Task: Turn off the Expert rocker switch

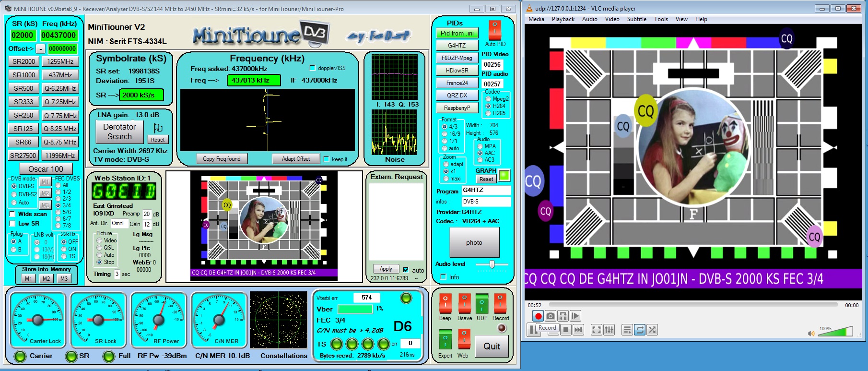Action: pos(445,339)
